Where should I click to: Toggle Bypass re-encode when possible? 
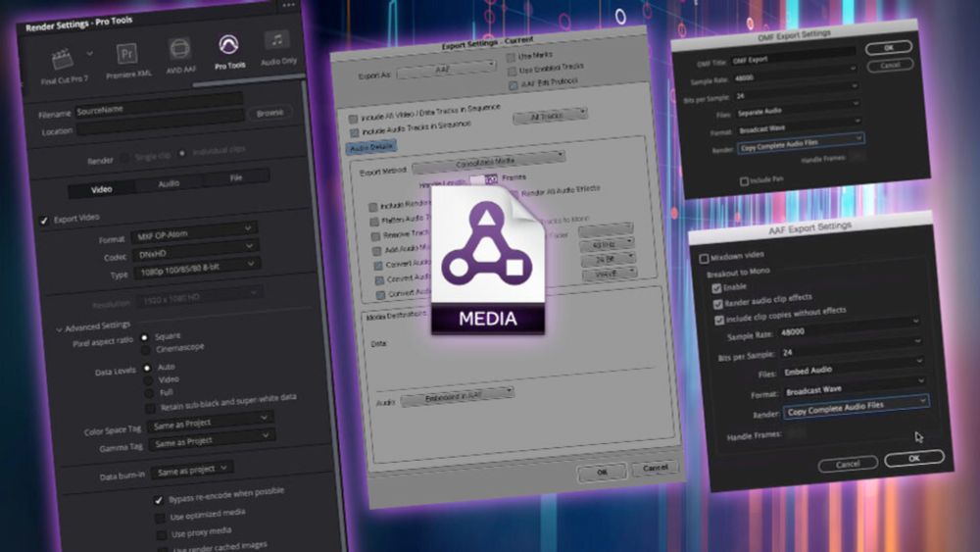(158, 500)
